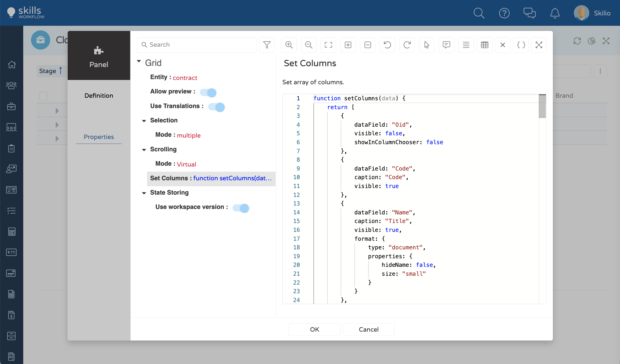This screenshot has height=364, width=620.
Task: Click the comment bubble toolbar icon
Action: (446, 45)
